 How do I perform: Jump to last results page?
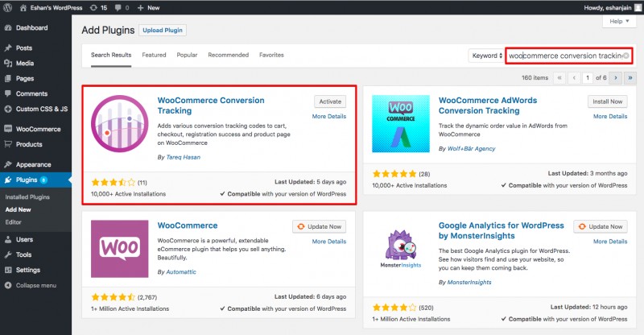coord(630,77)
